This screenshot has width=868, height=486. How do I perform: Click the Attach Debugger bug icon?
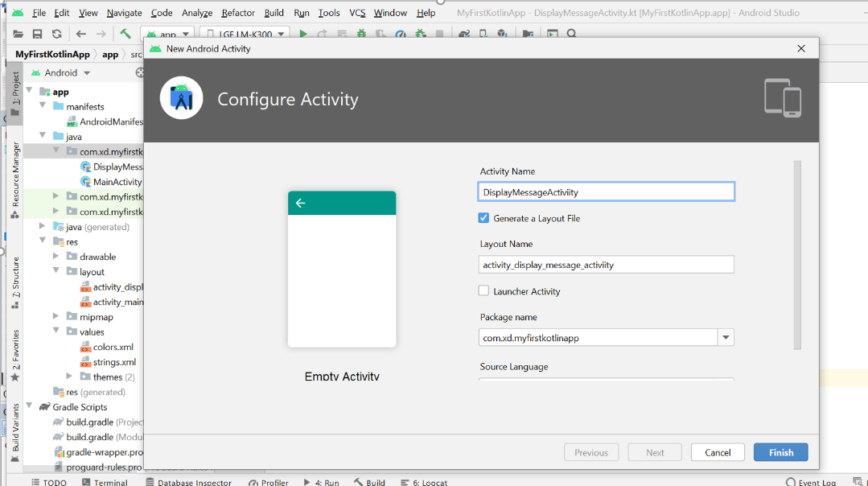click(x=421, y=34)
